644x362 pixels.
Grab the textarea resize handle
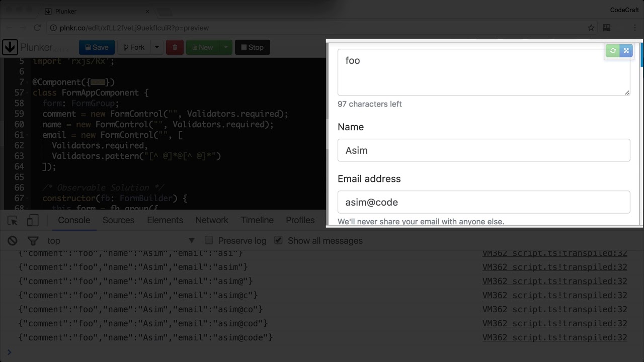(x=627, y=93)
